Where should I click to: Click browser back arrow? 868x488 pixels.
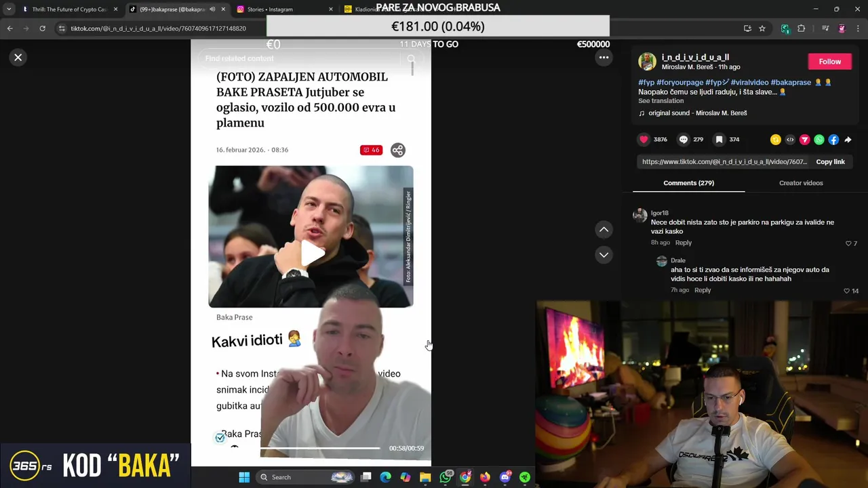point(9,28)
